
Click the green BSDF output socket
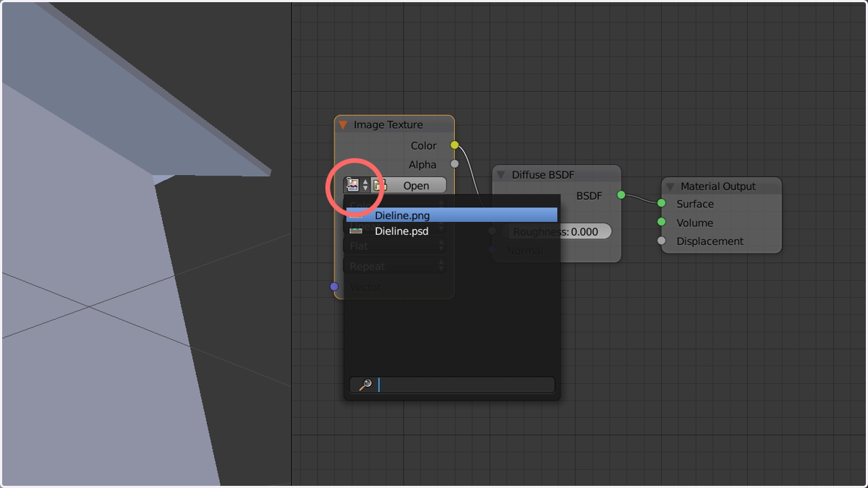tap(621, 195)
